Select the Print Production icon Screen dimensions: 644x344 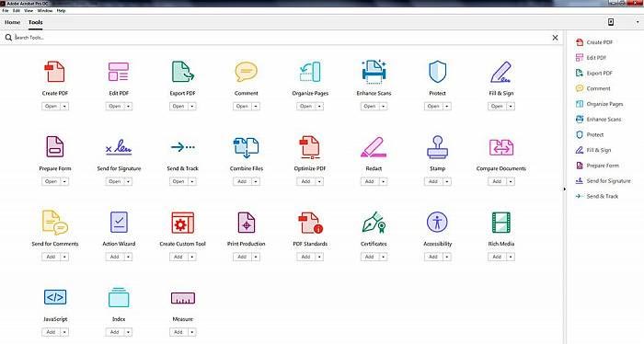click(246, 223)
